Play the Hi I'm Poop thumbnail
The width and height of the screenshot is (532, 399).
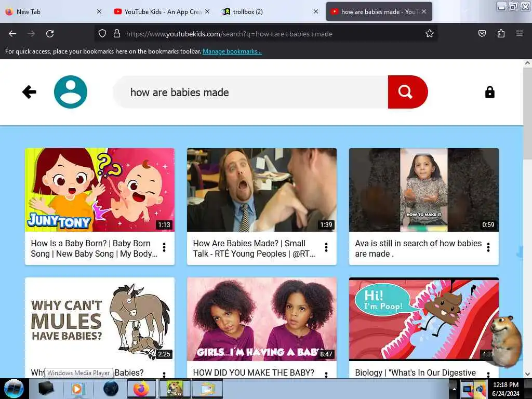pos(424,320)
